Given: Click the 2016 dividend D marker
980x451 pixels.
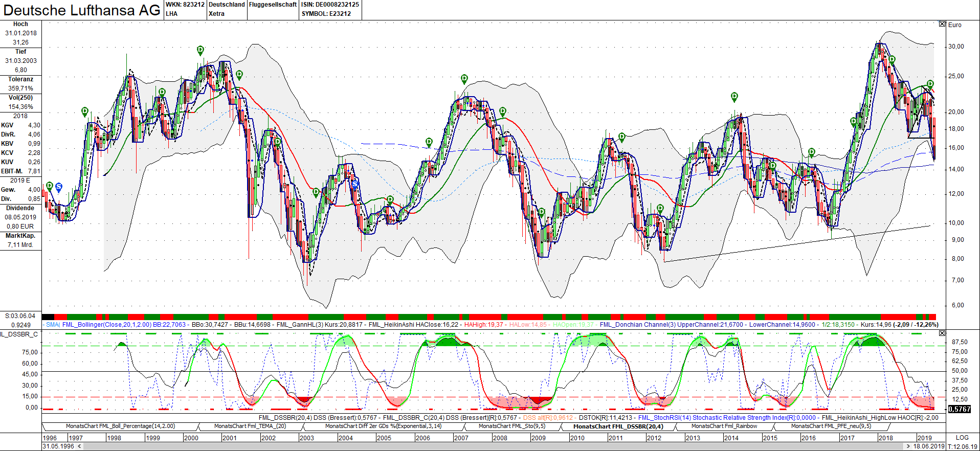Looking at the screenshot, I should click(812, 152).
